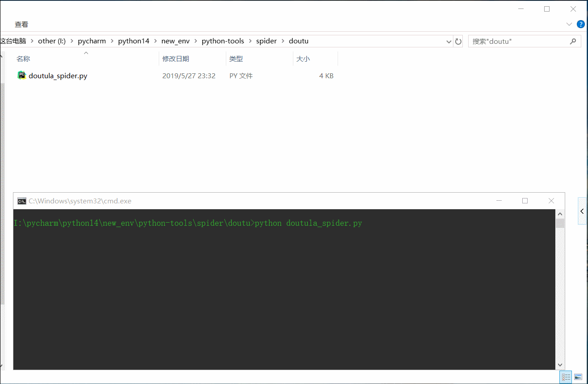Sort files by 修改日期 column
The width and height of the screenshot is (588, 384).
tap(176, 59)
